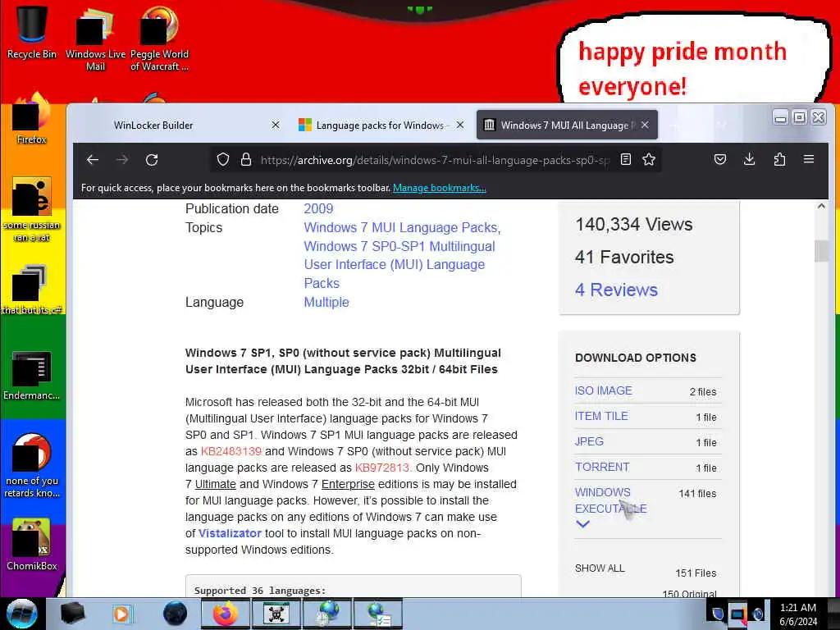The image size is (840, 630).
Task: Follow the Enterprise edition link
Action: point(348,484)
